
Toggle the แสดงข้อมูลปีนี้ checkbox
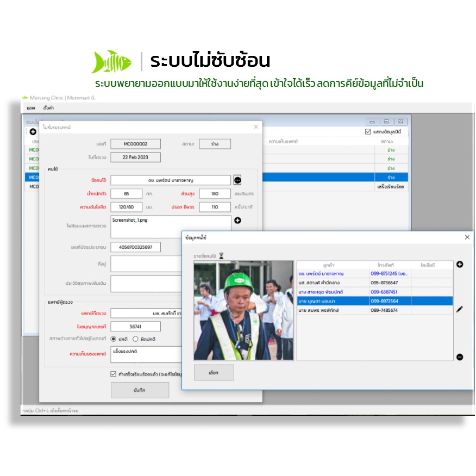coord(368,132)
